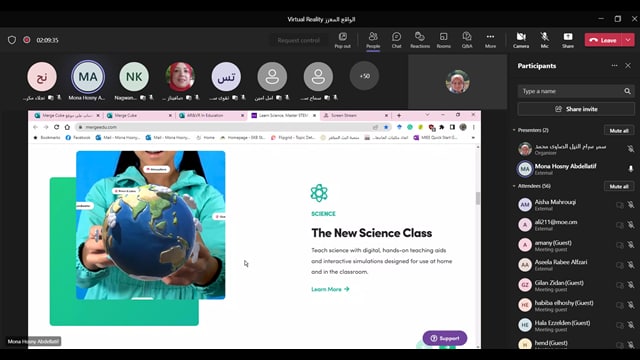Click the browser home icon

click(x=67, y=127)
